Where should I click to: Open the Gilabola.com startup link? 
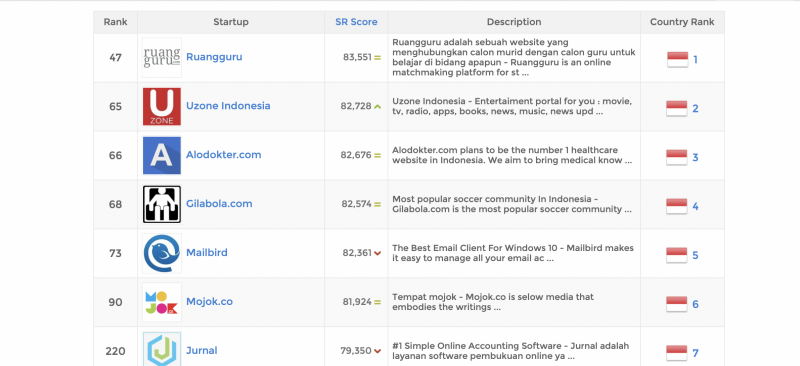click(219, 204)
